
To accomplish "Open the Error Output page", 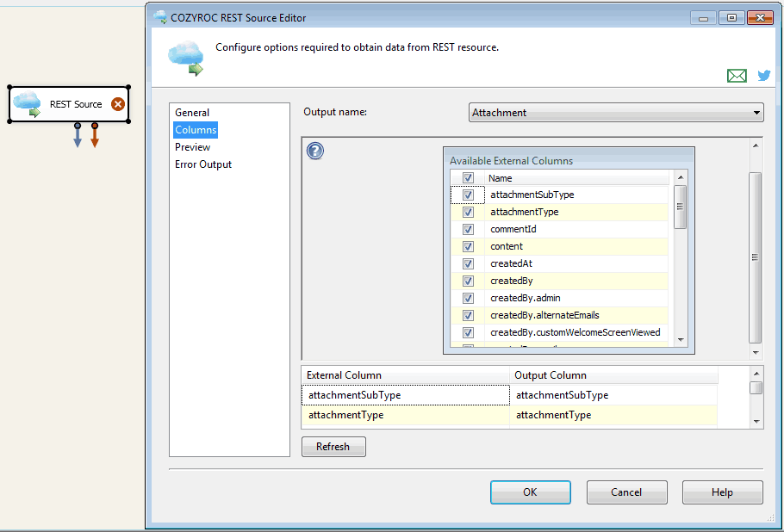I will click(x=203, y=164).
